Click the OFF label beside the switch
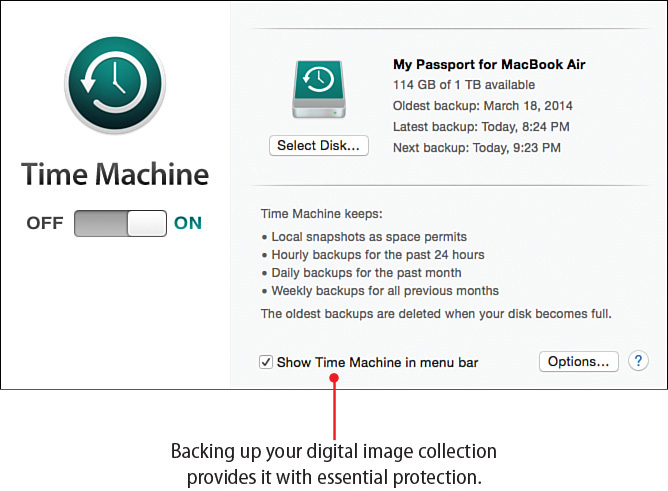Viewport: 668px width, 491px height. point(45,223)
